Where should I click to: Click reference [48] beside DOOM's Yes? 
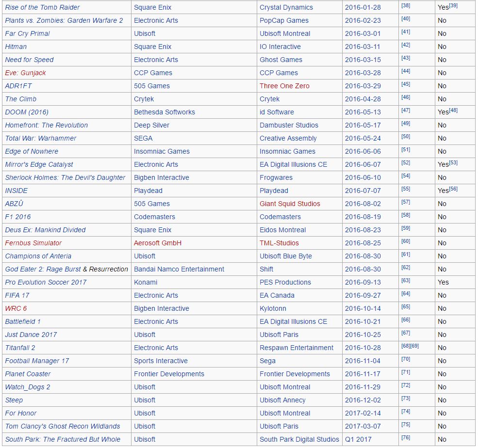pyautogui.click(x=453, y=111)
